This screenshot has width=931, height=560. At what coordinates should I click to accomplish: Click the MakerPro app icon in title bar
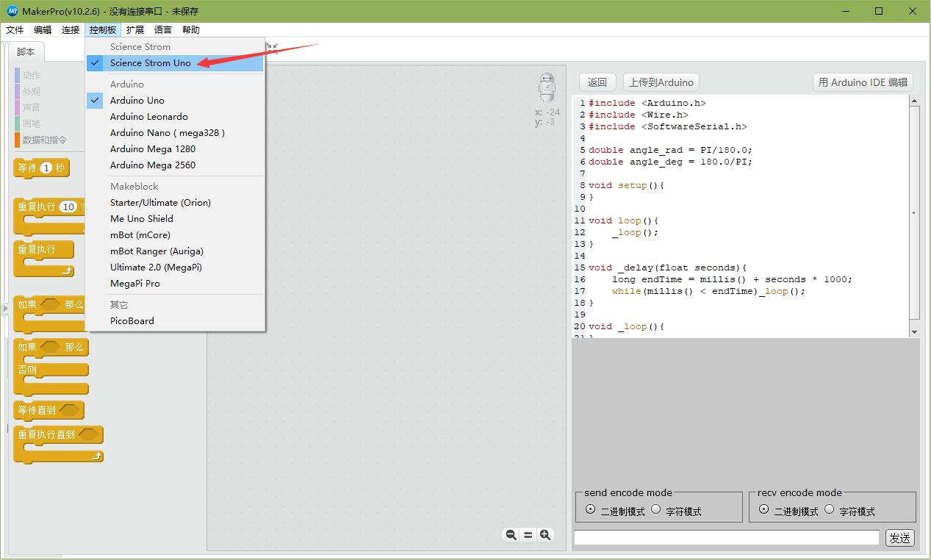(12, 11)
